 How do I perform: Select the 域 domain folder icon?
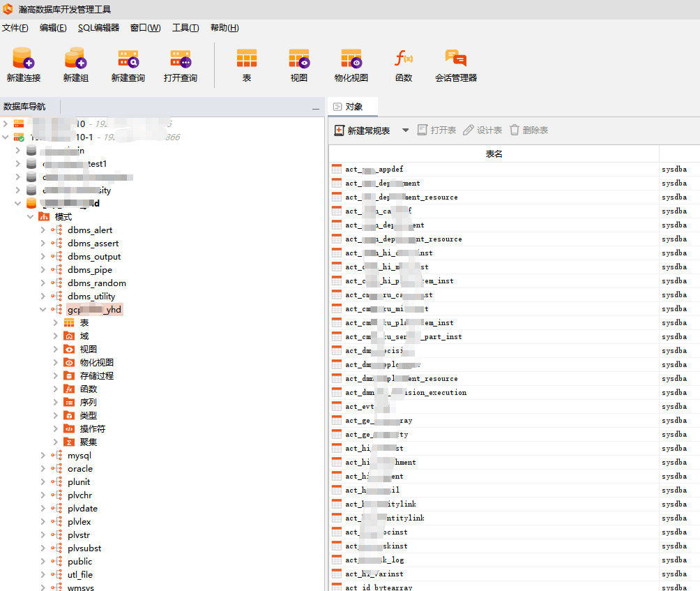(69, 336)
